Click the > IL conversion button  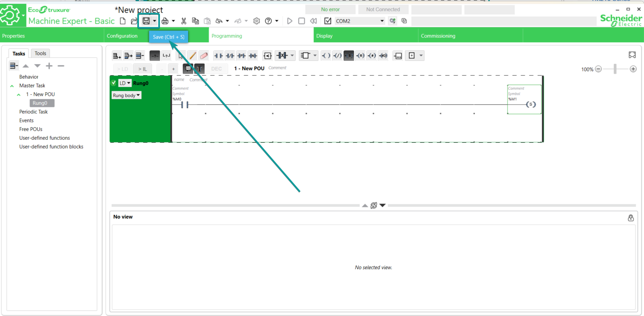coord(142,69)
